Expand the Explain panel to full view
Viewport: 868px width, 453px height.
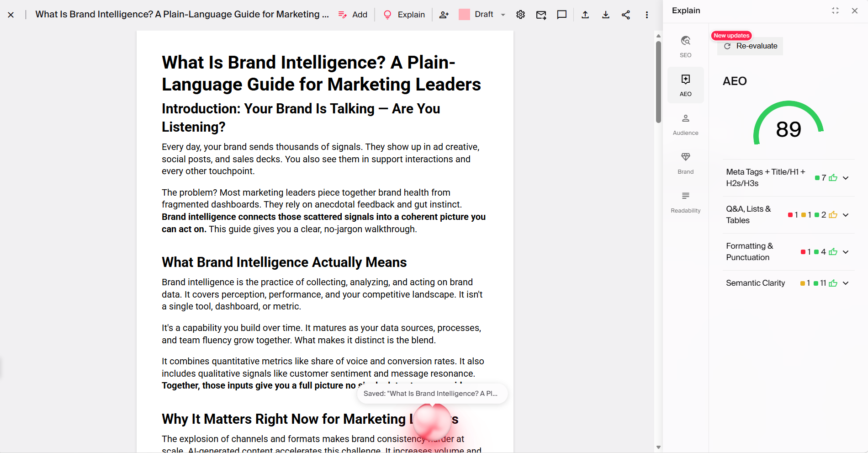tap(835, 11)
